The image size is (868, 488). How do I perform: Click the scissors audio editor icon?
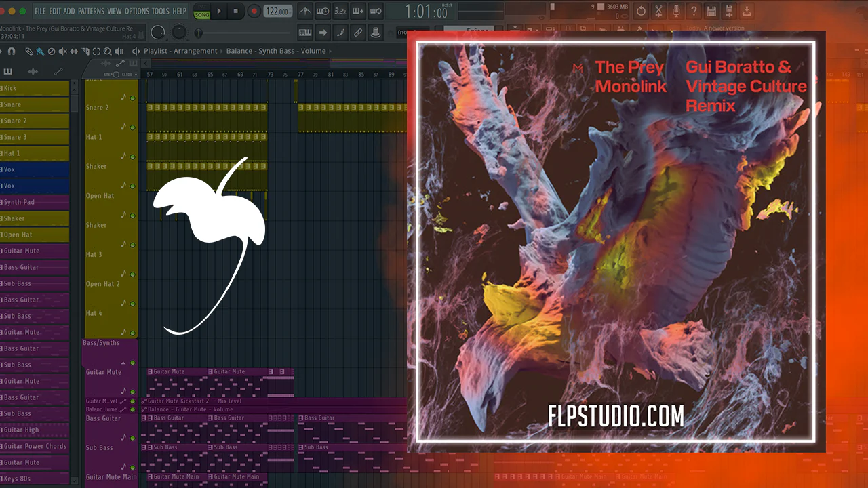tap(658, 12)
